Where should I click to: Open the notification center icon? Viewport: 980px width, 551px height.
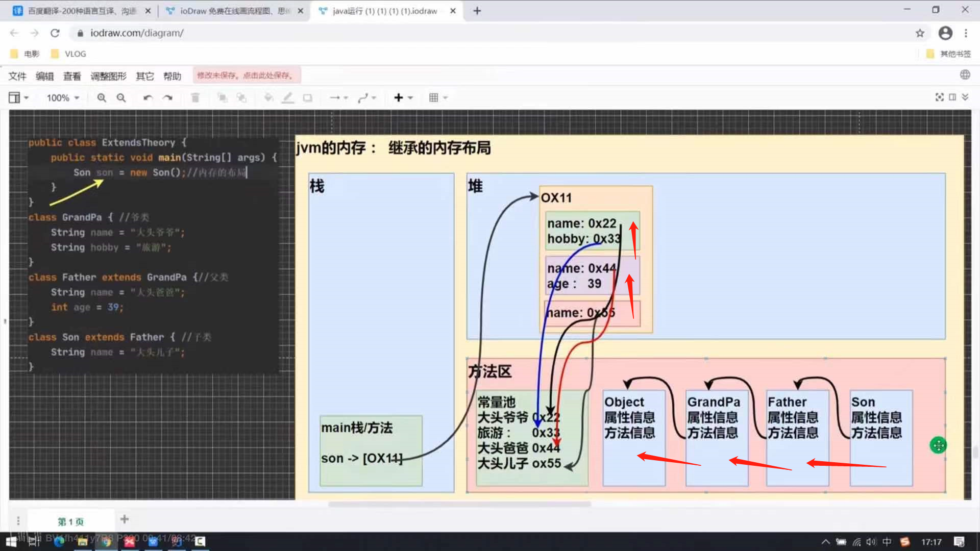[959, 542]
